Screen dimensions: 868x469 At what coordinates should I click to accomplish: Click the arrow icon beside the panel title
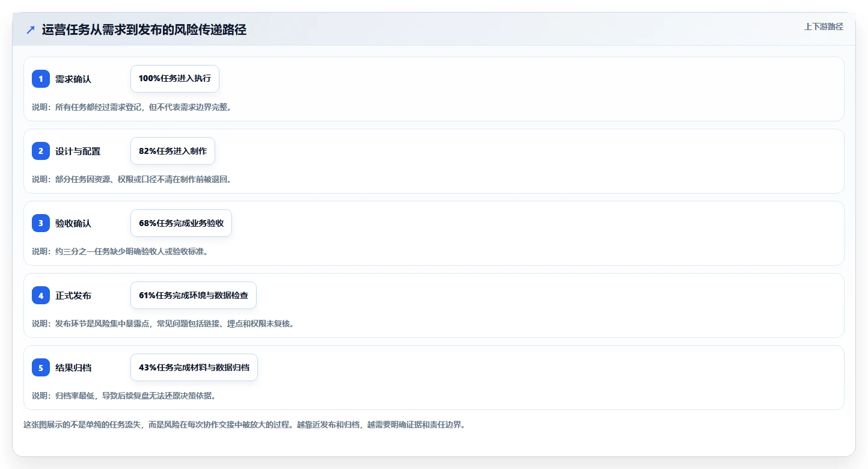pos(31,30)
